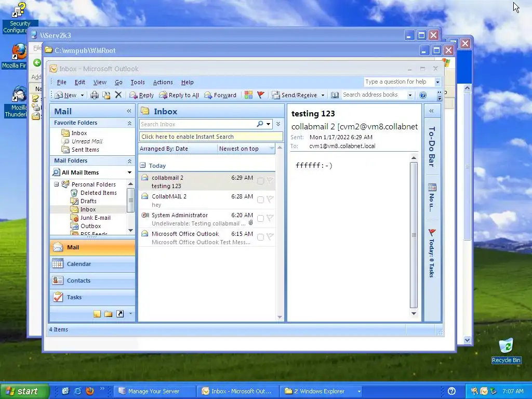532x399 pixels.
Task: Switch to the Calendar pane
Action: point(92,264)
